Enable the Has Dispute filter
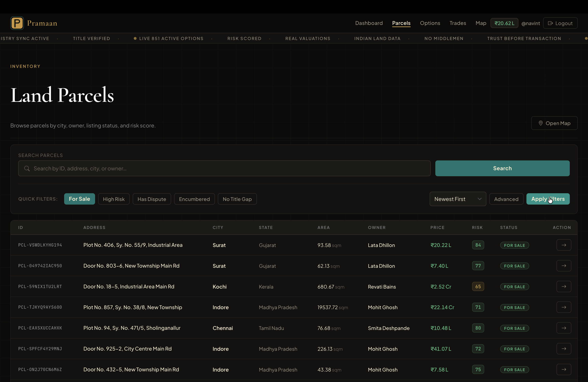588x382 pixels. [152, 199]
